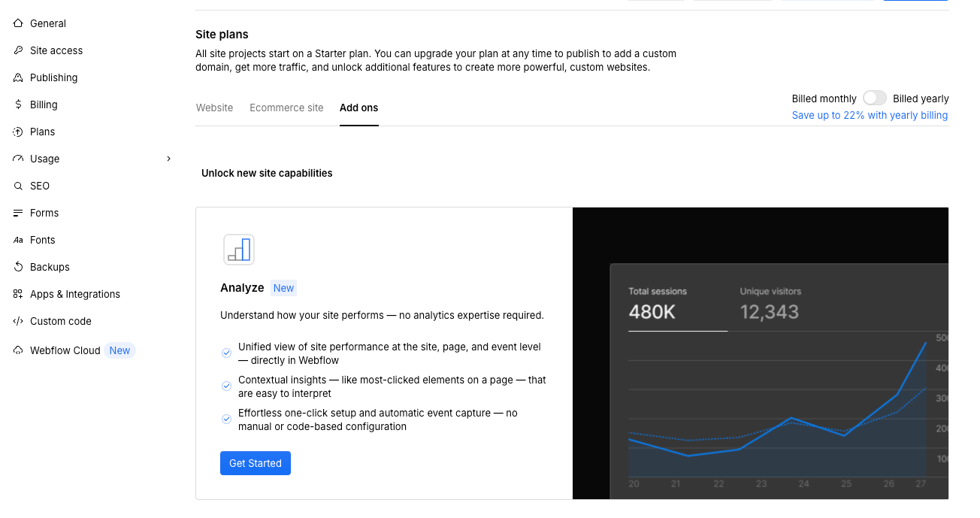Click the New badge beside Webflow Cloud
The height and width of the screenshot is (518, 980).
point(119,350)
